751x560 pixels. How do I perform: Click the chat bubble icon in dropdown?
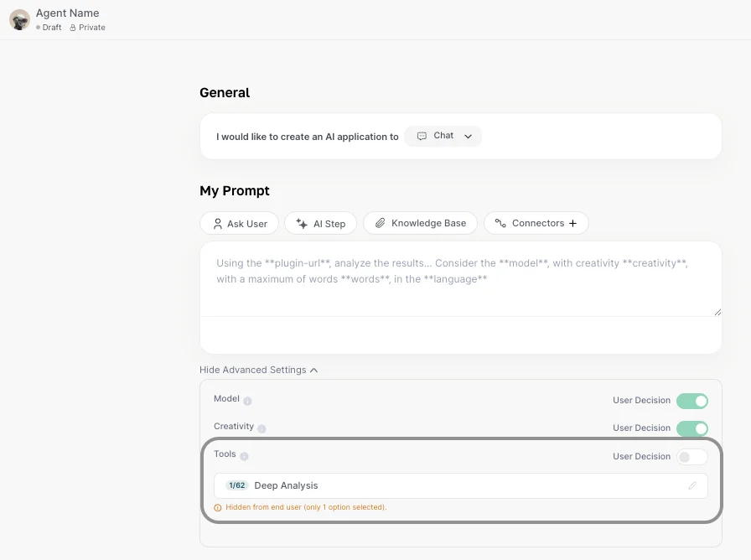point(422,136)
